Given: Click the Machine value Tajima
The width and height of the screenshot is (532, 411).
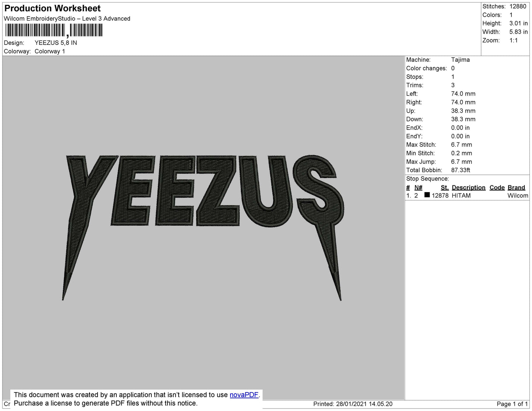Looking at the screenshot, I should pos(460,60).
